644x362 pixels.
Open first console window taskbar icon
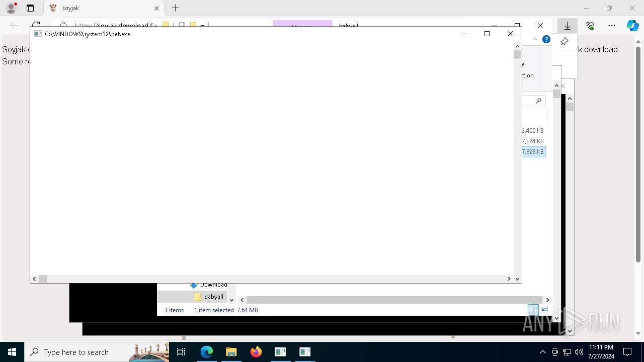(280, 352)
